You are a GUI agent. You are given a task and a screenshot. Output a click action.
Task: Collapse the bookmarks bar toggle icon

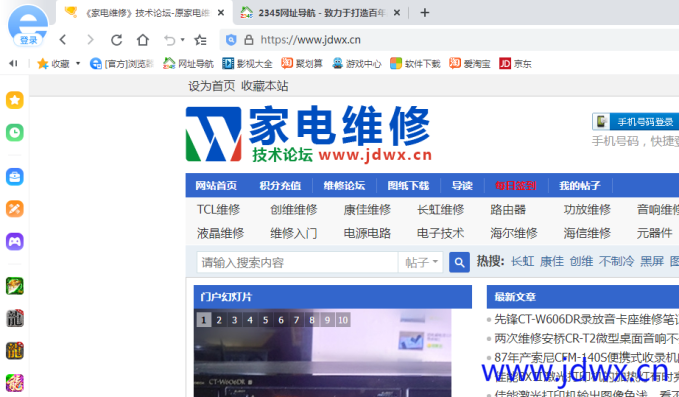[x=13, y=64]
